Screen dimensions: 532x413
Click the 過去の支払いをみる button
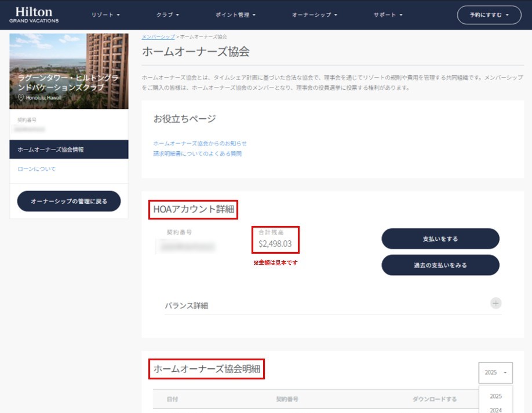(440, 265)
